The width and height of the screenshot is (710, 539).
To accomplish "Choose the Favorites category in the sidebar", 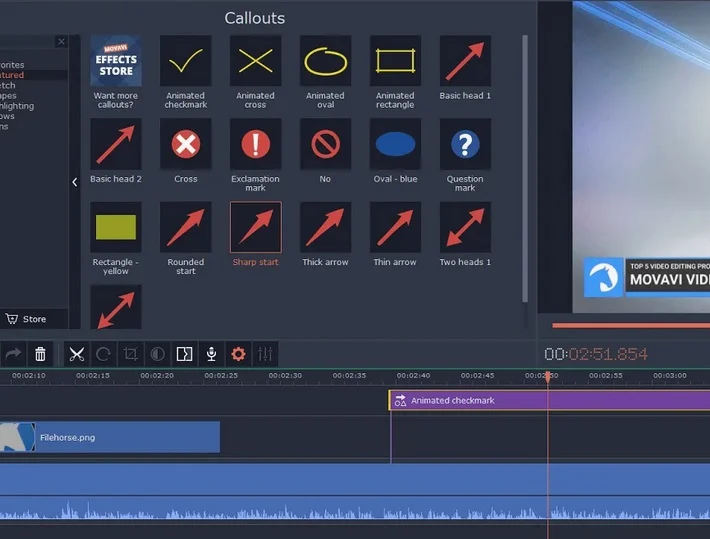I will (12, 65).
